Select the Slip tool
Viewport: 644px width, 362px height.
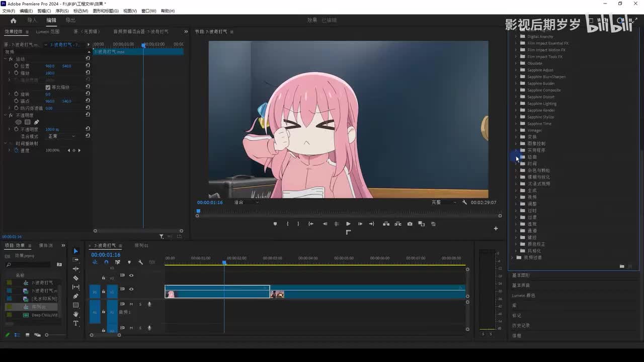[76, 287]
